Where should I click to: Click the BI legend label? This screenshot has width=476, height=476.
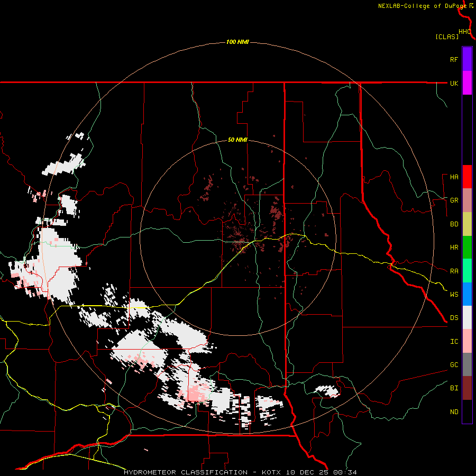(454, 388)
